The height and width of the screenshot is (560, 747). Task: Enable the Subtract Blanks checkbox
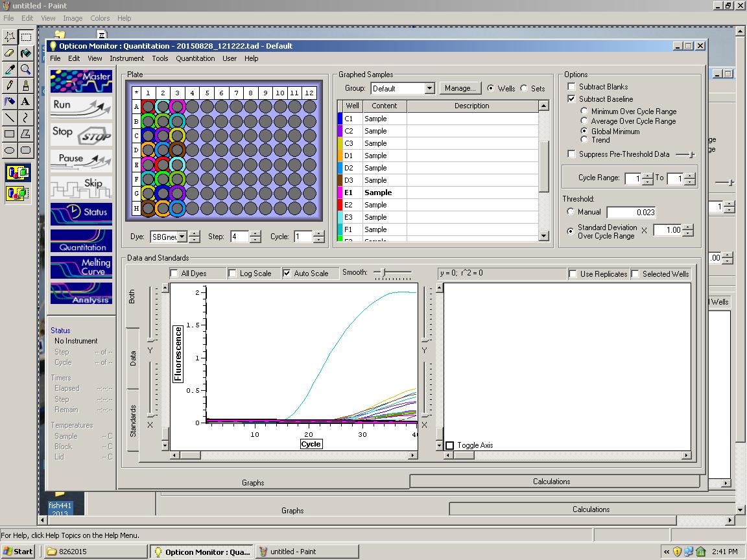[571, 87]
